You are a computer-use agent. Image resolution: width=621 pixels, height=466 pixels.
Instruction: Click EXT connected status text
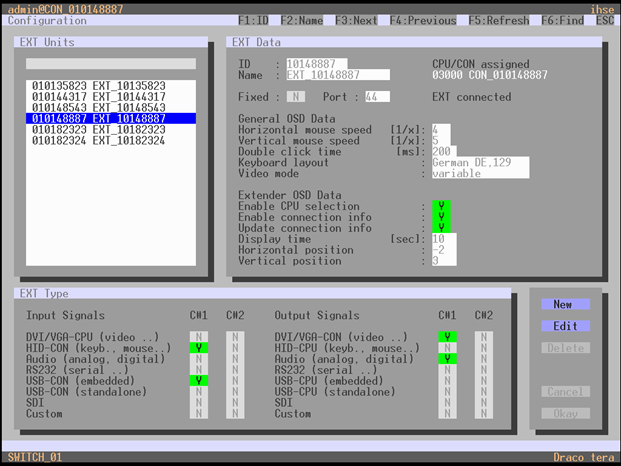pos(472,97)
